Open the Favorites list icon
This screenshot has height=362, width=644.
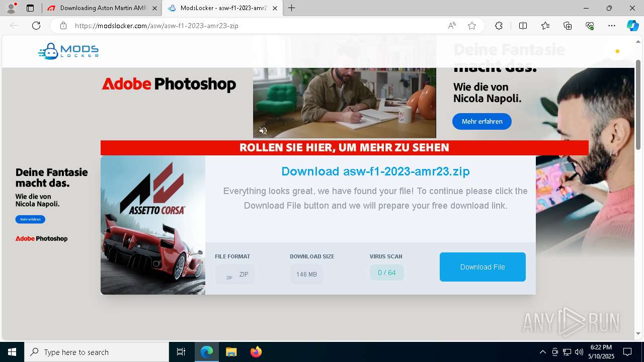coord(545,26)
